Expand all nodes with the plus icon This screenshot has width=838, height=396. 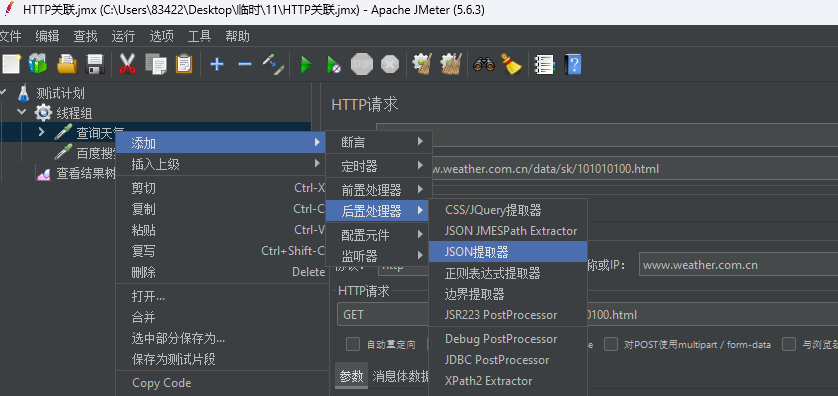(x=216, y=65)
